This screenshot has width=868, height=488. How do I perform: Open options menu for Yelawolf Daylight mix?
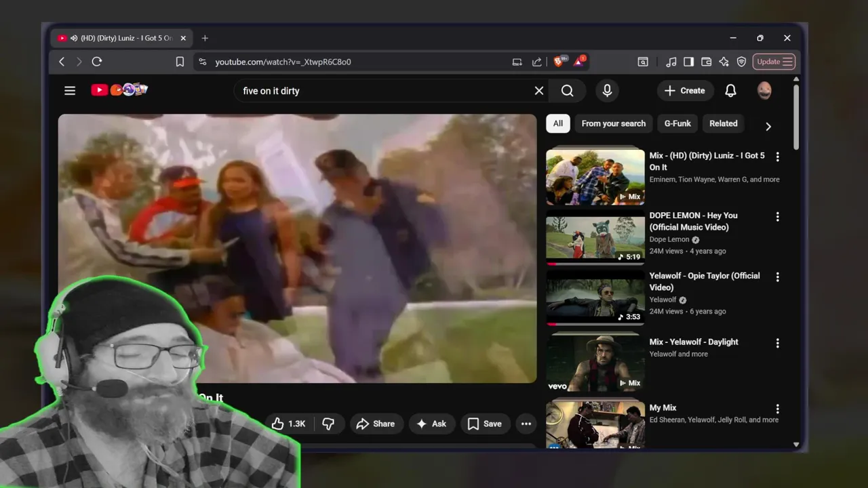[778, 343]
